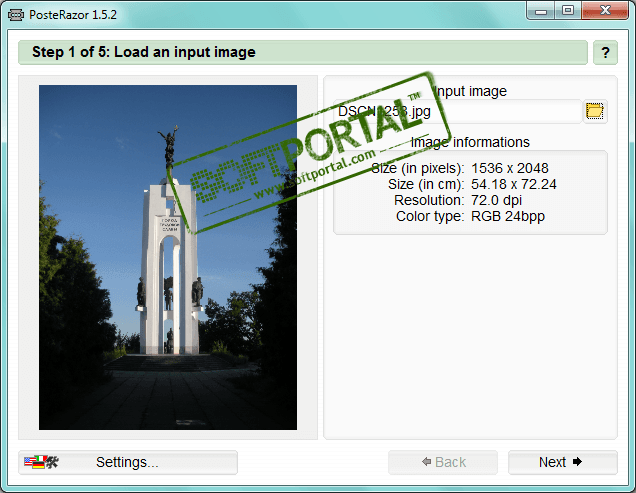Select the 'RGB 24bpp' color type value

[x=507, y=216]
